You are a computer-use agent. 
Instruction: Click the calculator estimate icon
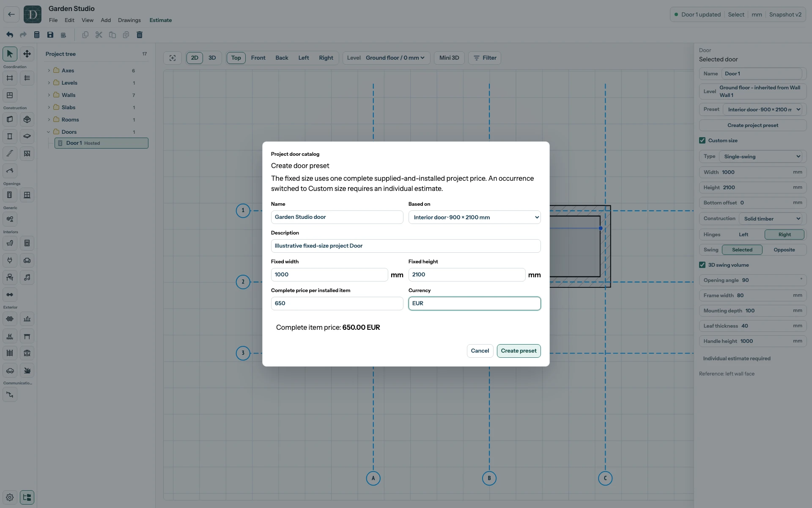click(x=37, y=35)
